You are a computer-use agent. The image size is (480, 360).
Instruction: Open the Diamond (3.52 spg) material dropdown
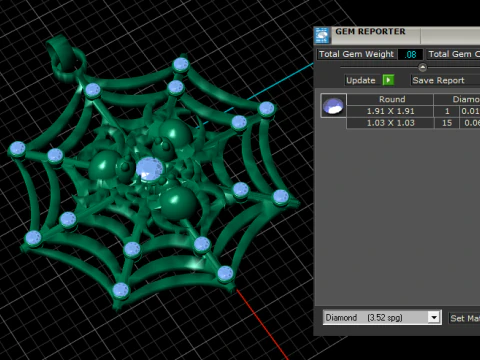point(382,318)
